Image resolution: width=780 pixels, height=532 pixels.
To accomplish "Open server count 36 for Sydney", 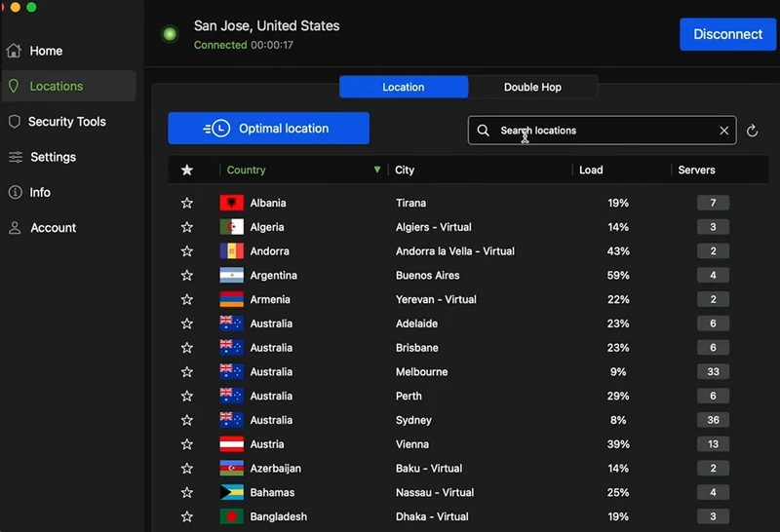I will tap(713, 420).
